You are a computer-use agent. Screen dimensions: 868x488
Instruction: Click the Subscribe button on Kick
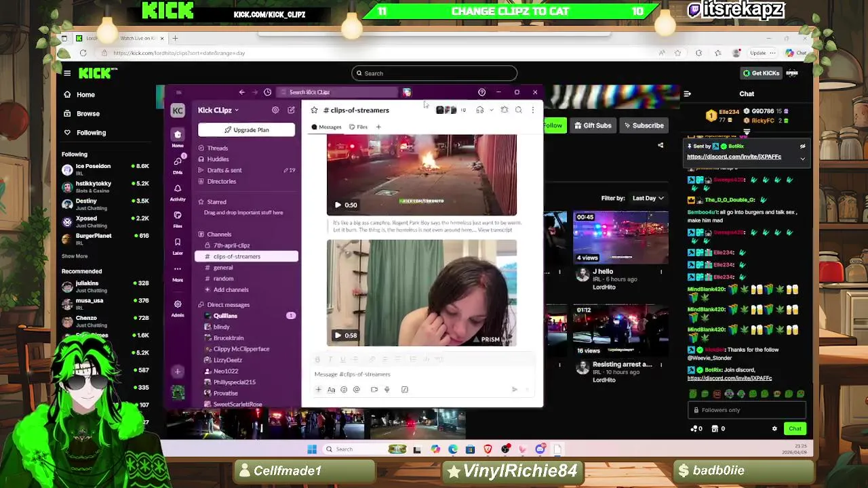coord(644,125)
